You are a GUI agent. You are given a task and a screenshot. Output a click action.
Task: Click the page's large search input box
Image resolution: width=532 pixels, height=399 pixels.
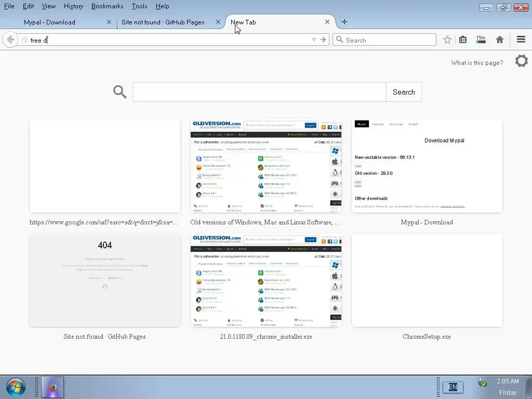[259, 92]
